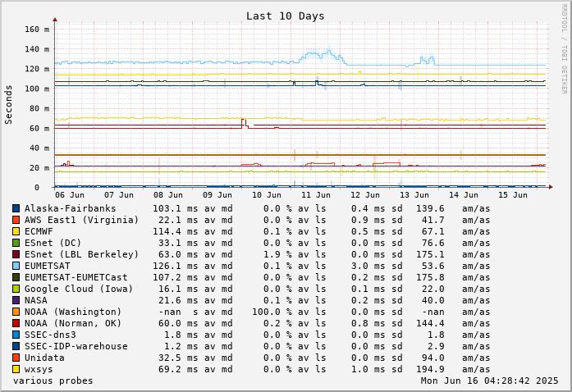Select the ECMWF legend label

[x=39, y=231]
